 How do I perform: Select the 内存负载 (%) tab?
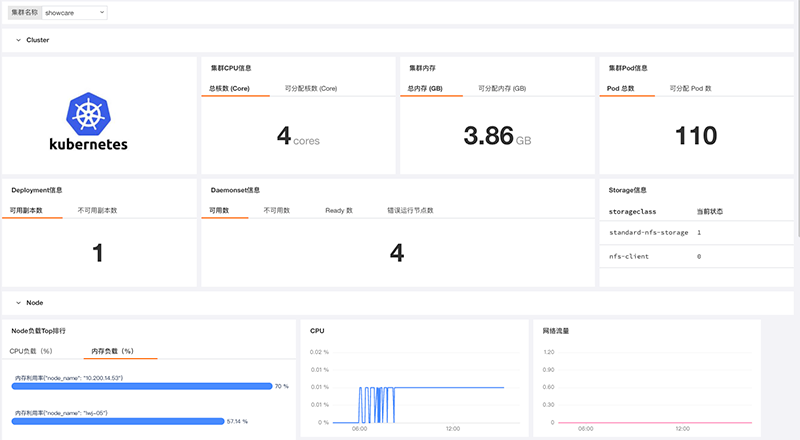112,351
